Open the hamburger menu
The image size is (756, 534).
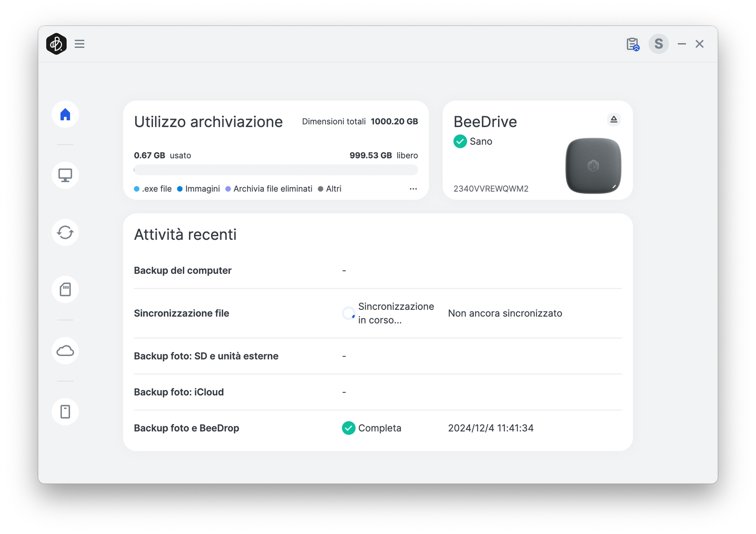tap(79, 44)
